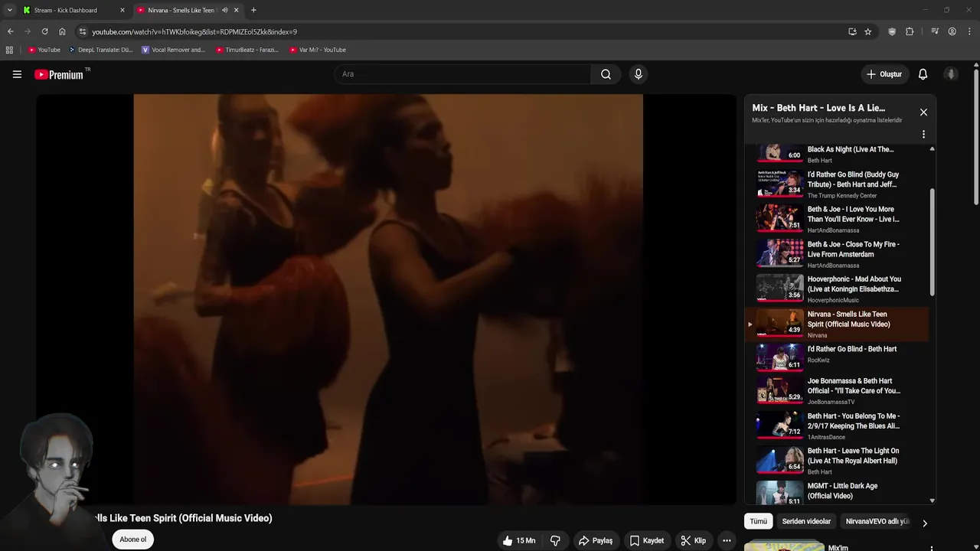The height and width of the screenshot is (551, 980).
Task: Open tab search dropdown arrow
Action: (9, 10)
